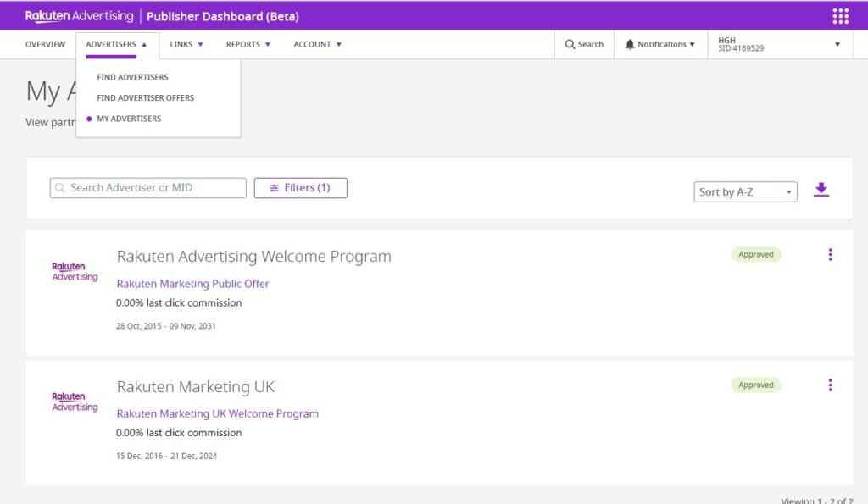868x504 pixels.
Task: Open the apps grid icon
Action: point(840,16)
